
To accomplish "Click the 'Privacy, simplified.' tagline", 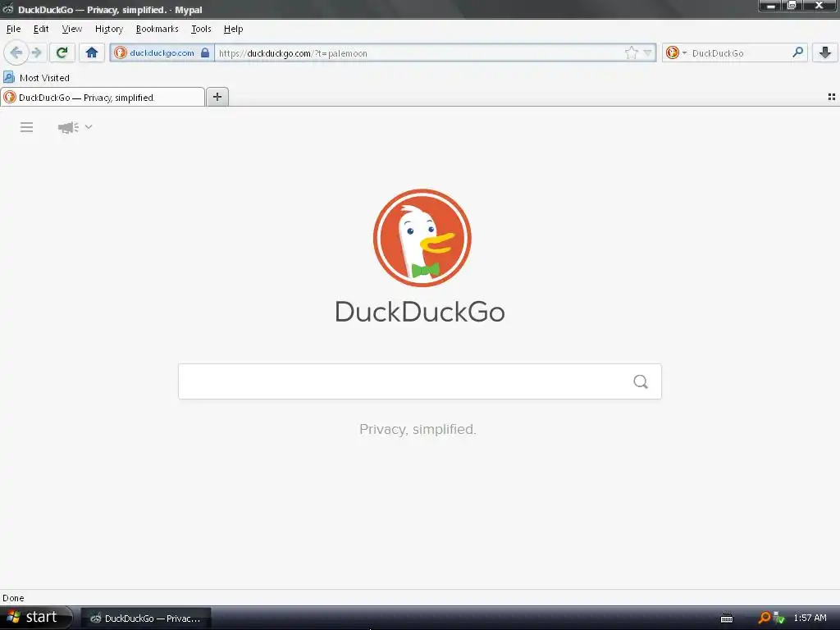I will point(418,429).
